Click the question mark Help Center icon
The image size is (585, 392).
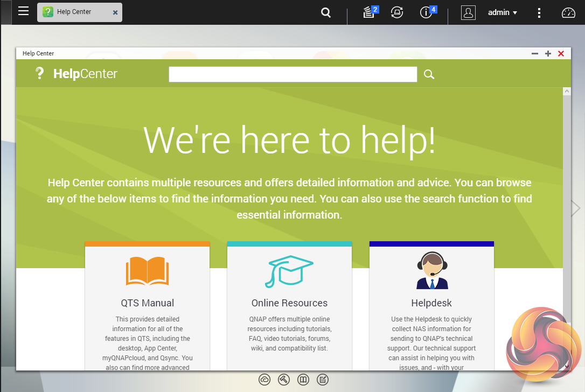(x=39, y=73)
